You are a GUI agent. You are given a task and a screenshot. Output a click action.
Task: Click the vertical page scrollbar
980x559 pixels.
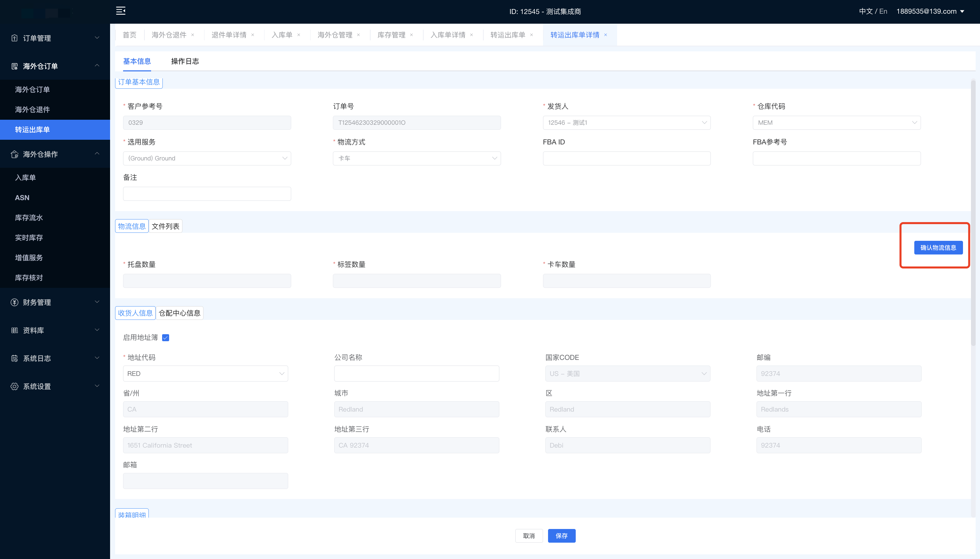[973, 213]
